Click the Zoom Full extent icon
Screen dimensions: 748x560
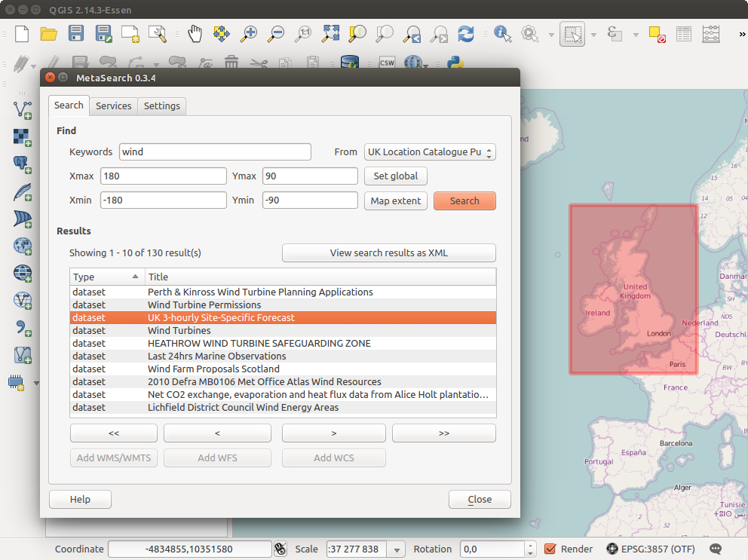click(x=330, y=34)
